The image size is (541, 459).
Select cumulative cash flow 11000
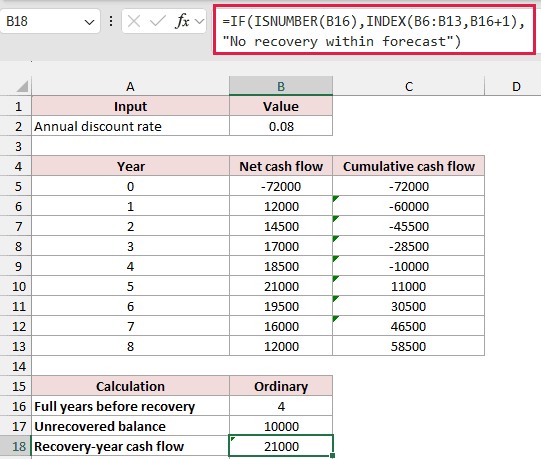tap(409, 286)
